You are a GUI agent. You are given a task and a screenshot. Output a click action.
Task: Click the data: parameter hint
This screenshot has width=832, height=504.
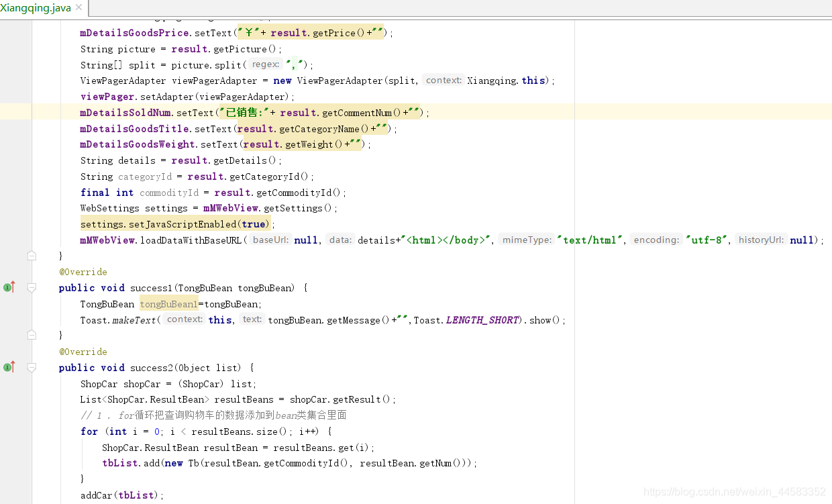point(340,240)
